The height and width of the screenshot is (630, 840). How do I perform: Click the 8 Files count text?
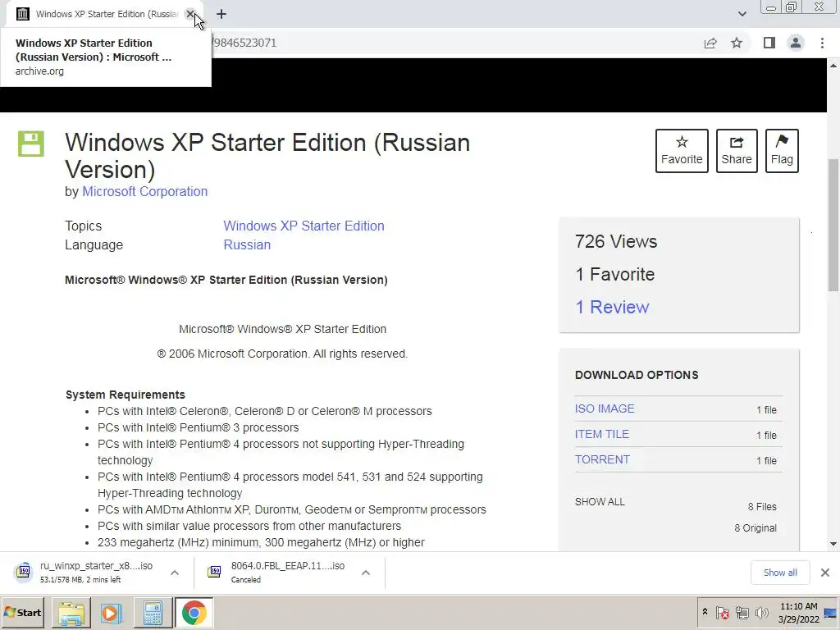(x=762, y=507)
